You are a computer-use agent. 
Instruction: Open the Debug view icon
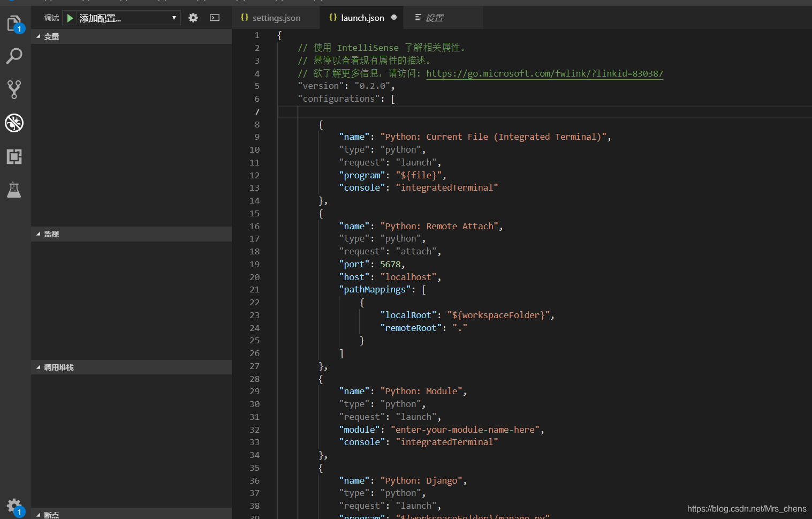(14, 123)
